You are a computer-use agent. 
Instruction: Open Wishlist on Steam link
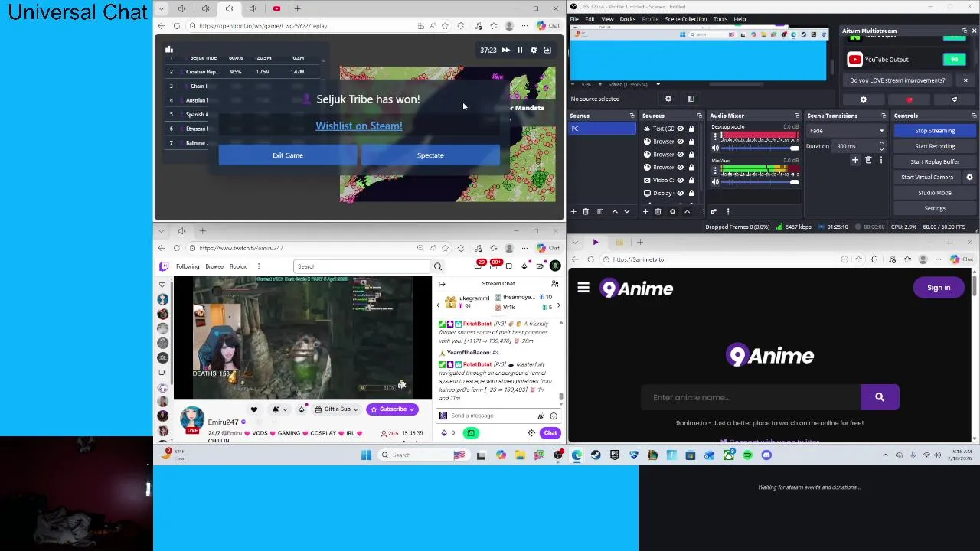coord(358,126)
